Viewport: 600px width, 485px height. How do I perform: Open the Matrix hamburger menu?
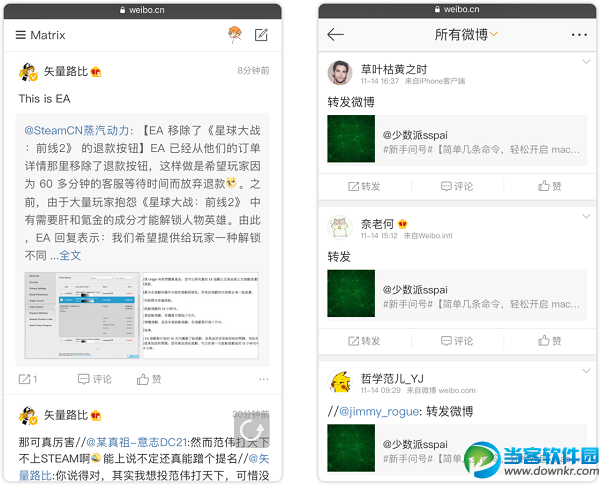click(x=20, y=35)
